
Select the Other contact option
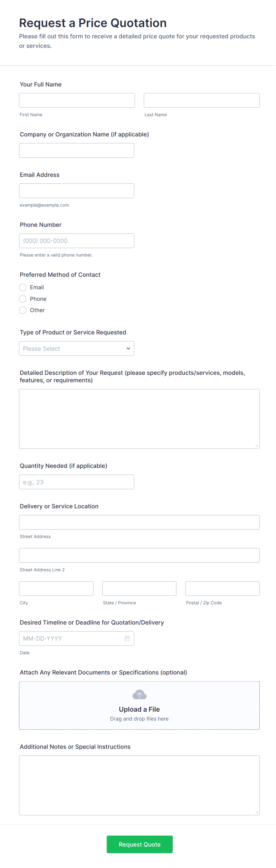23,310
